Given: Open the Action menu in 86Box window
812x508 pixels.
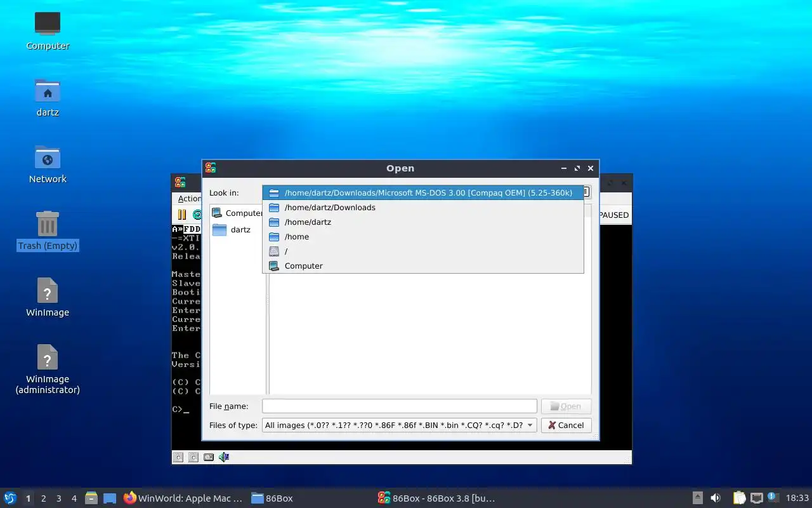Looking at the screenshot, I should point(189,199).
